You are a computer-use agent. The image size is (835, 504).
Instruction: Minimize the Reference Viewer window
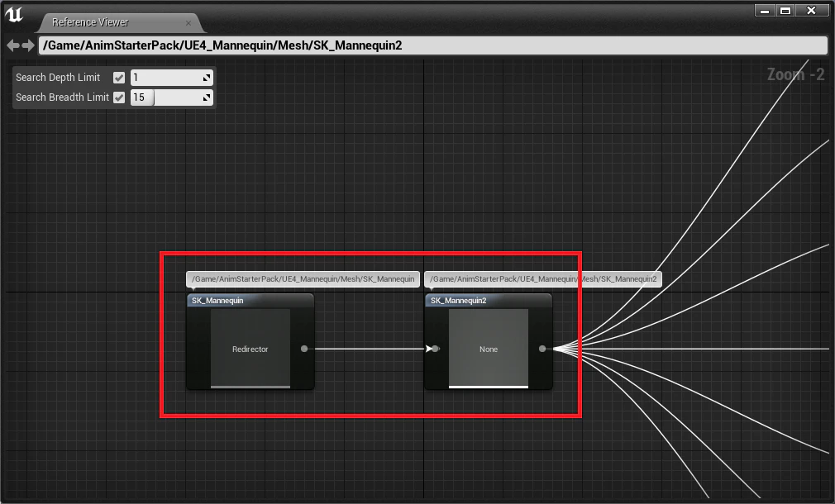pos(764,11)
